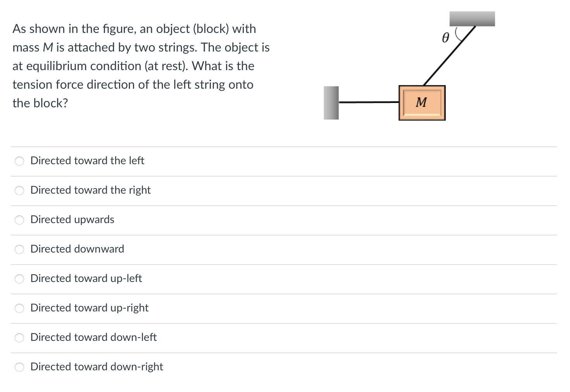Image resolution: width=570 pixels, height=392 pixels.
Task: Select the 'Directed toward up-right' radio button
Action: [x=19, y=308]
